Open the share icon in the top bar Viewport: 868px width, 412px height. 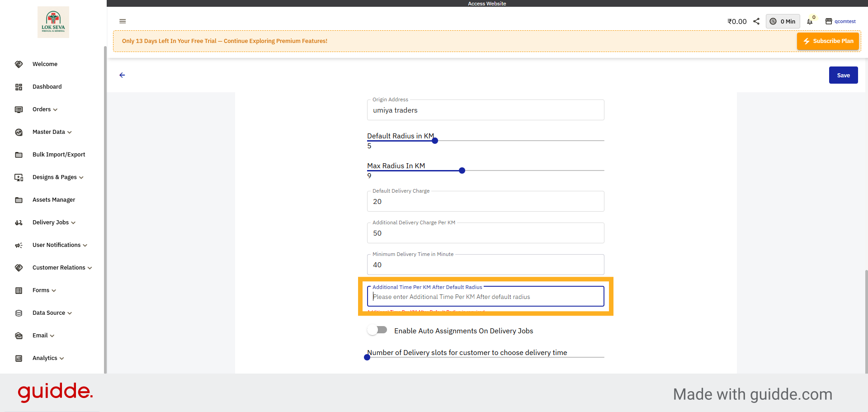point(757,21)
